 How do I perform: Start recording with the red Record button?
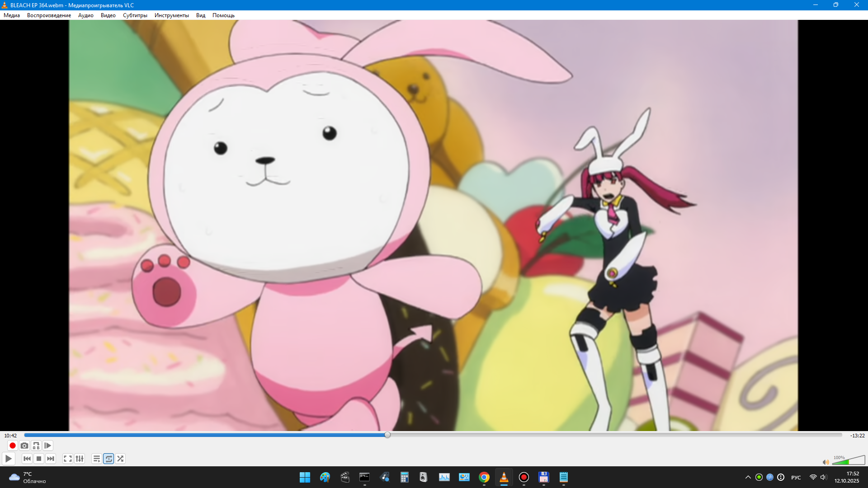click(13, 446)
